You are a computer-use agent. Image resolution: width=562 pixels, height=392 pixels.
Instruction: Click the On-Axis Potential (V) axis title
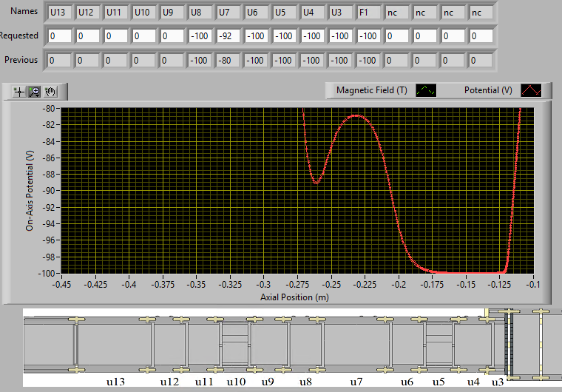tap(30, 190)
